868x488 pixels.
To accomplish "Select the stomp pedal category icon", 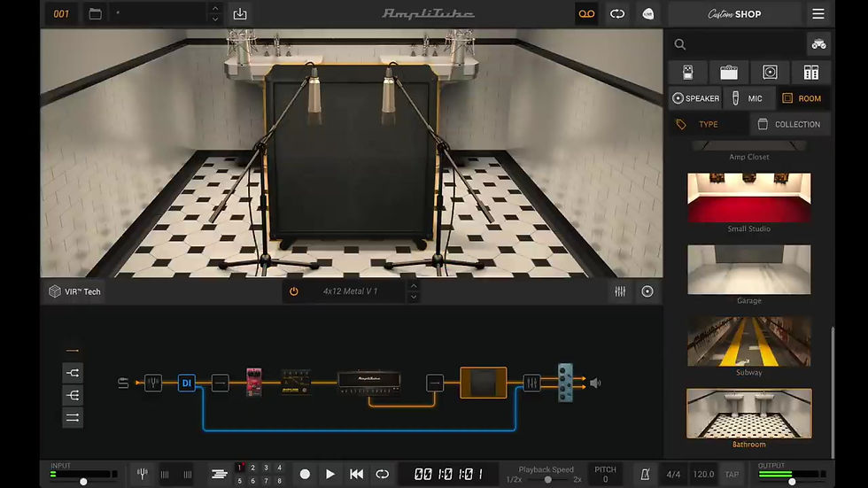I will [688, 73].
